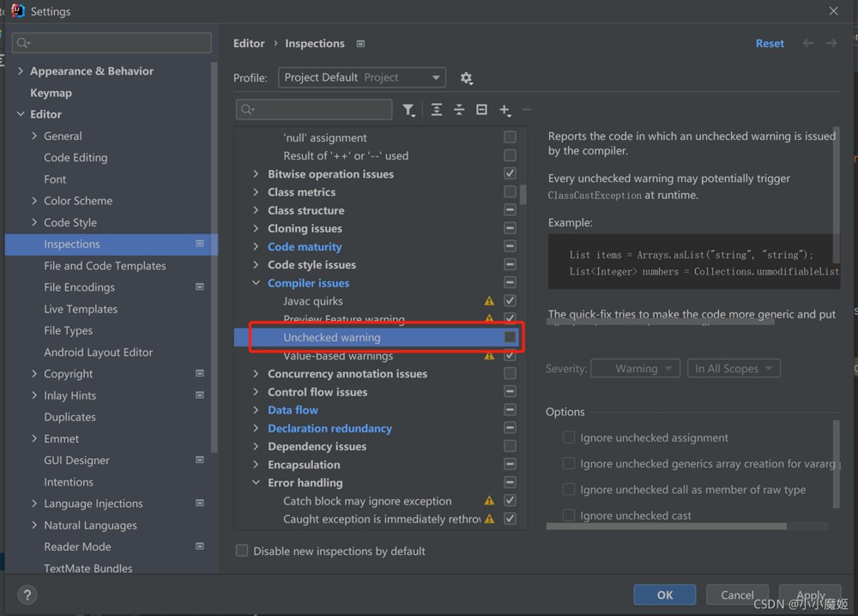Click warning icon on Catch block may ignore exception
The image size is (858, 616).
coord(489,500)
